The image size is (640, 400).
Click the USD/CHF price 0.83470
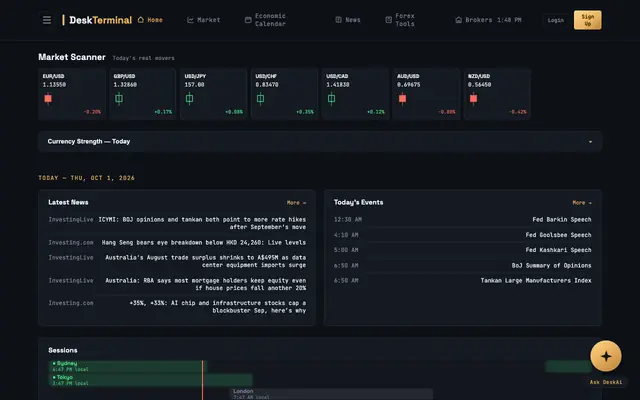click(x=267, y=84)
